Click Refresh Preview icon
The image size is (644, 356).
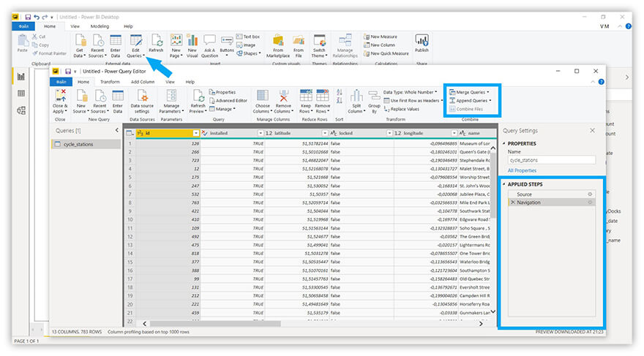pos(198,96)
